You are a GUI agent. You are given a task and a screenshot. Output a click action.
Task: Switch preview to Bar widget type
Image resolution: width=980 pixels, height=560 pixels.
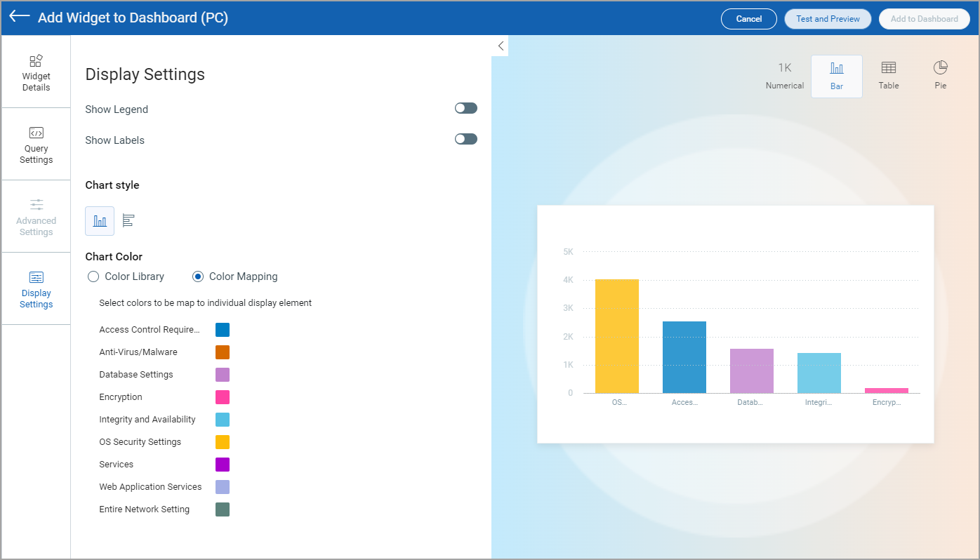tap(837, 76)
